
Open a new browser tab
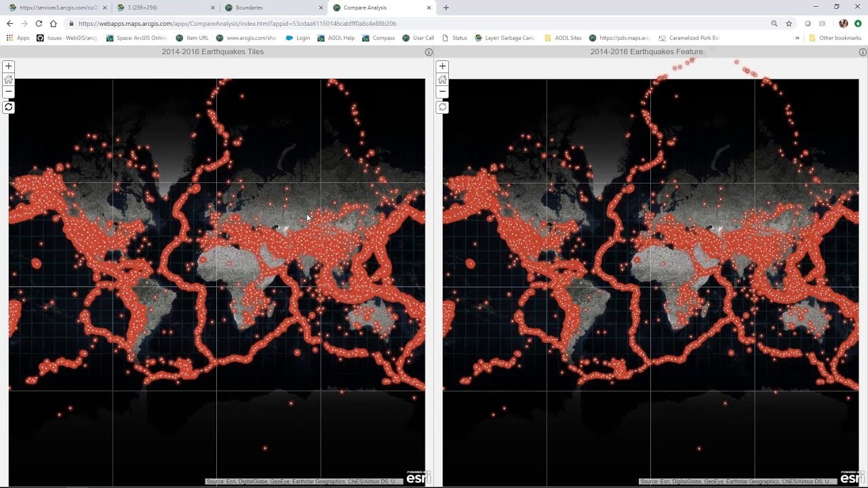[446, 7]
